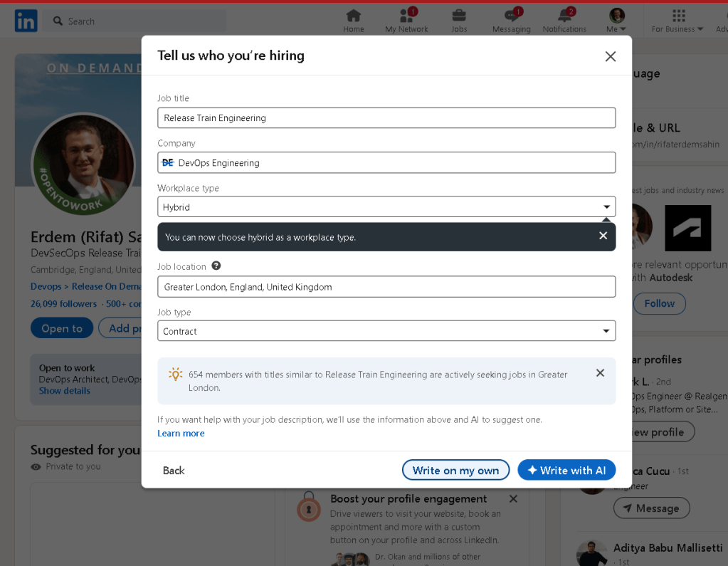Click the For Business grid icon
728x566 pixels.
pos(678,16)
